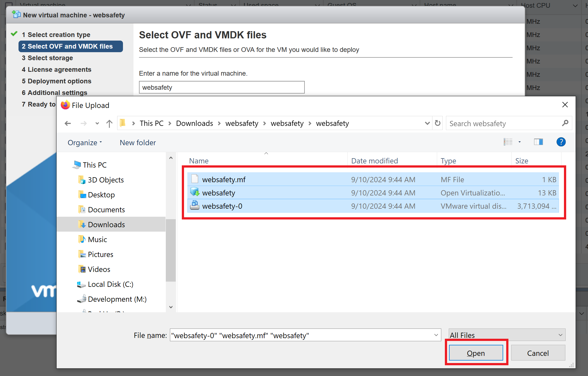Open File Upload help
This screenshot has height=376, width=588.
point(561,142)
